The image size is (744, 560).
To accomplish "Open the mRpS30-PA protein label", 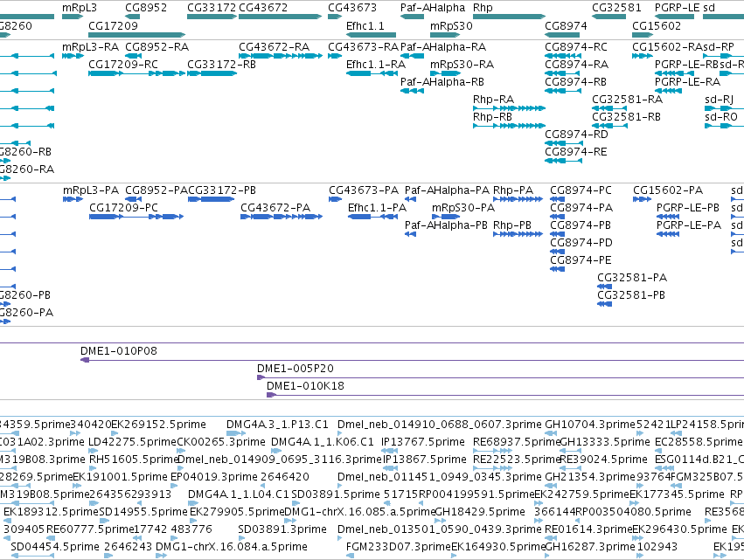I will tap(463, 208).
